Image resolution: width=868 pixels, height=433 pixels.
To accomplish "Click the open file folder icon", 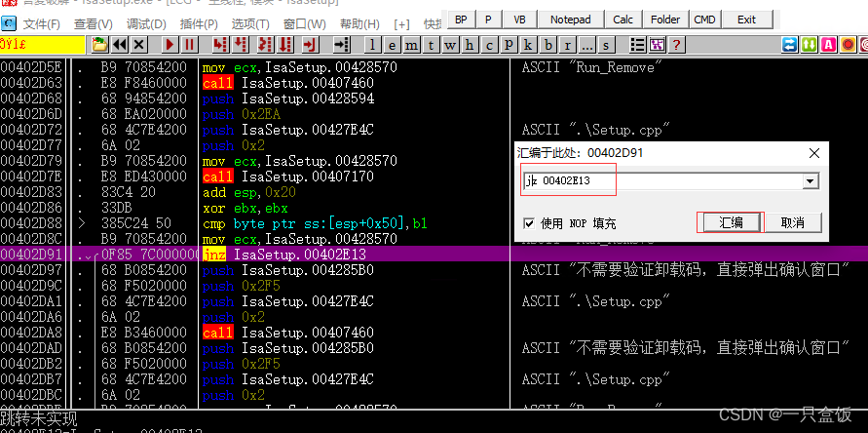I will [x=99, y=44].
